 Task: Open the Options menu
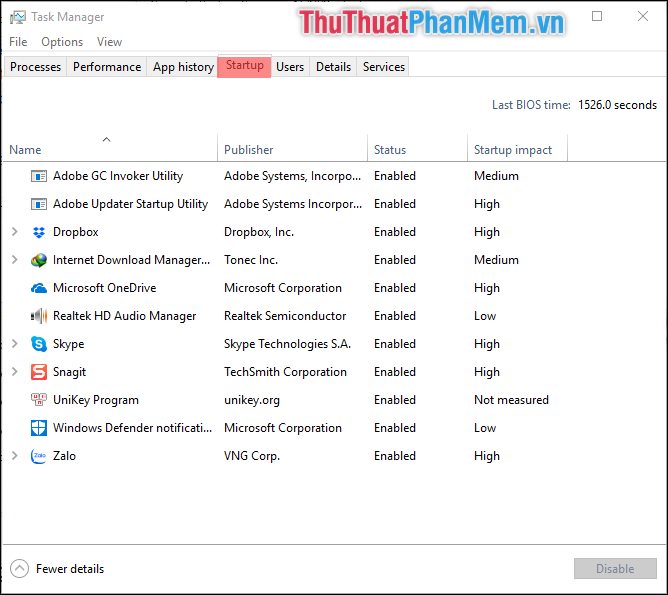[62, 42]
